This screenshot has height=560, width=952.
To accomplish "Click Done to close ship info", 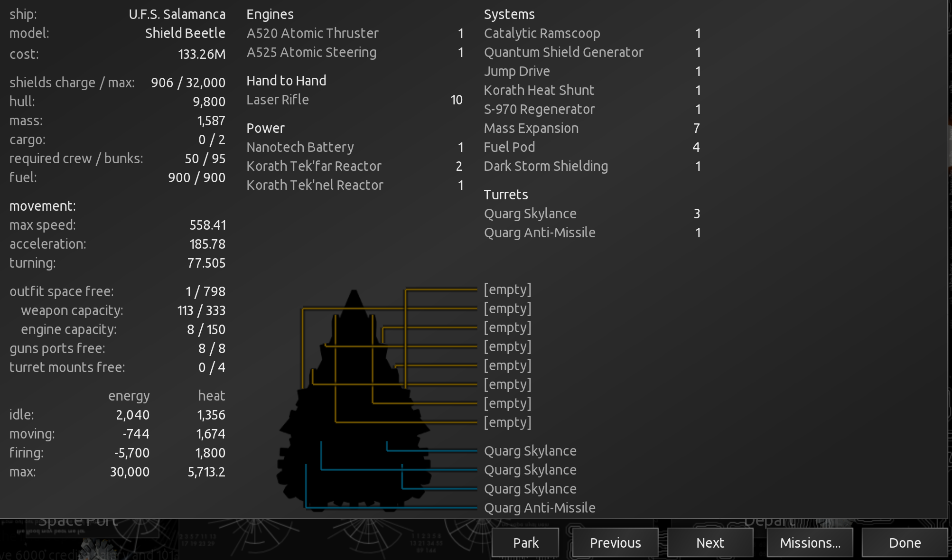I will point(905,542).
